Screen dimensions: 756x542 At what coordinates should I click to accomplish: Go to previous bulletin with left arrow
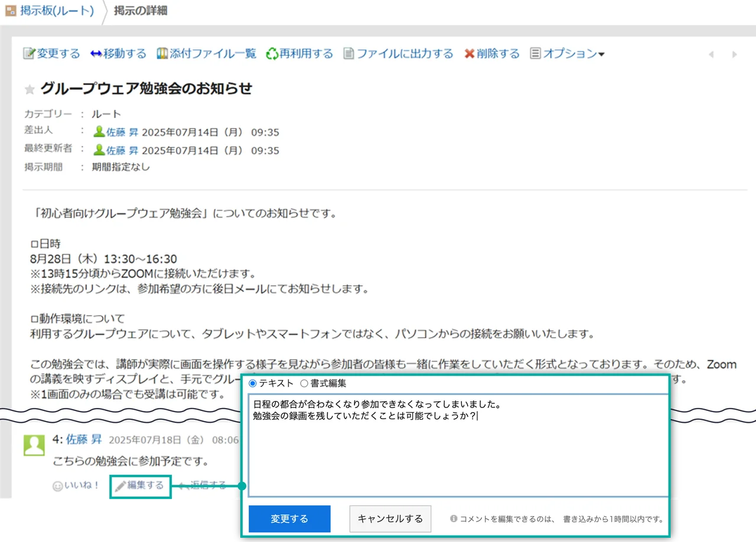711,54
